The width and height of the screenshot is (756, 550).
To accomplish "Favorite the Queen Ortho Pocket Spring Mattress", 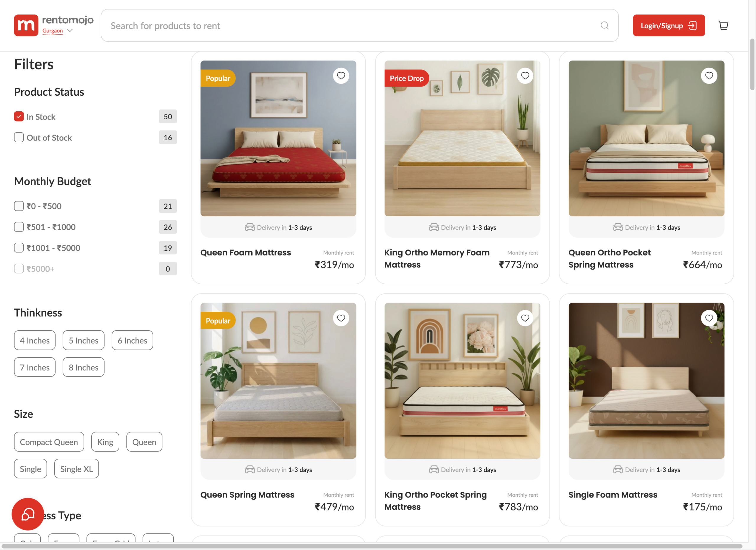I will coord(709,76).
